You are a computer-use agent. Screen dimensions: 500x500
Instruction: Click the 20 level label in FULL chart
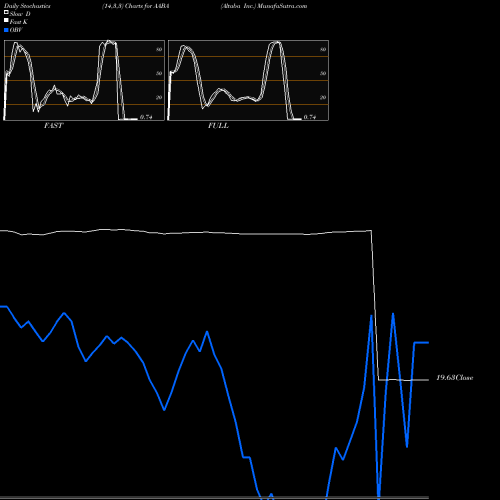coord(323,97)
